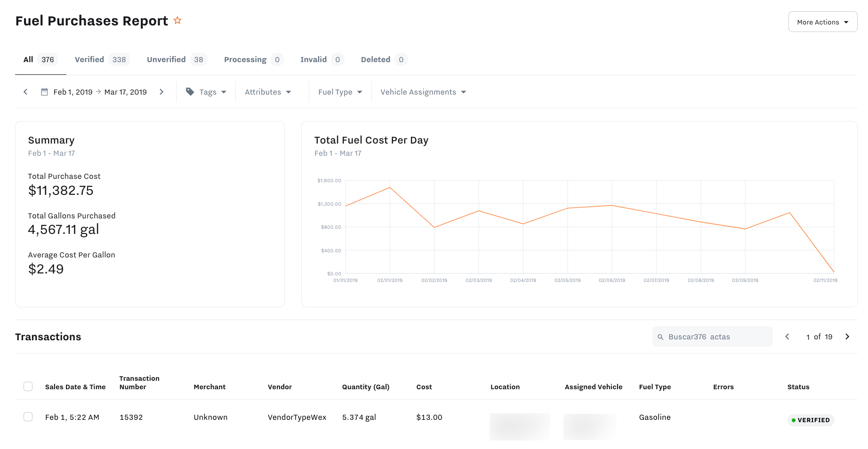Click the Quantity (Gal) column header
The height and width of the screenshot is (449, 868).
366,387
